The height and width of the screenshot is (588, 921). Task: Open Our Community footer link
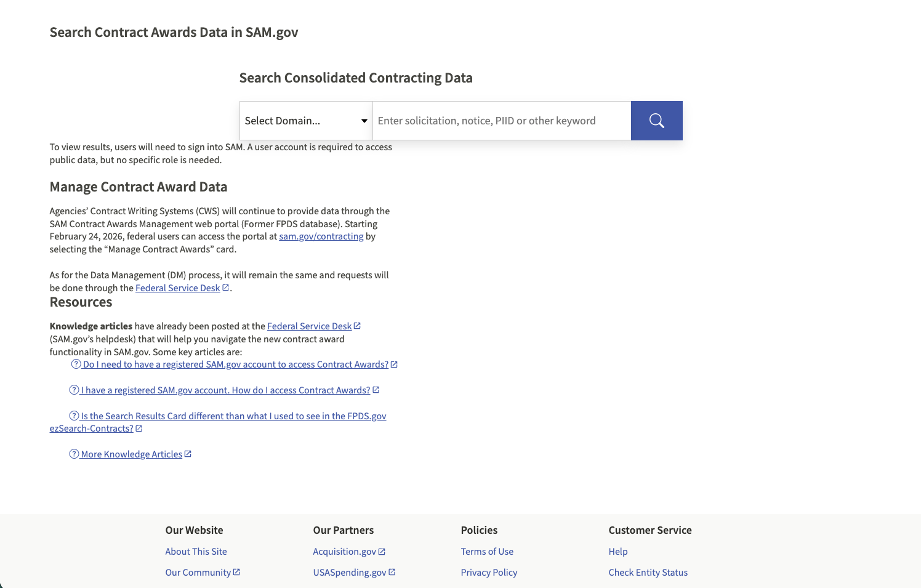198,573
